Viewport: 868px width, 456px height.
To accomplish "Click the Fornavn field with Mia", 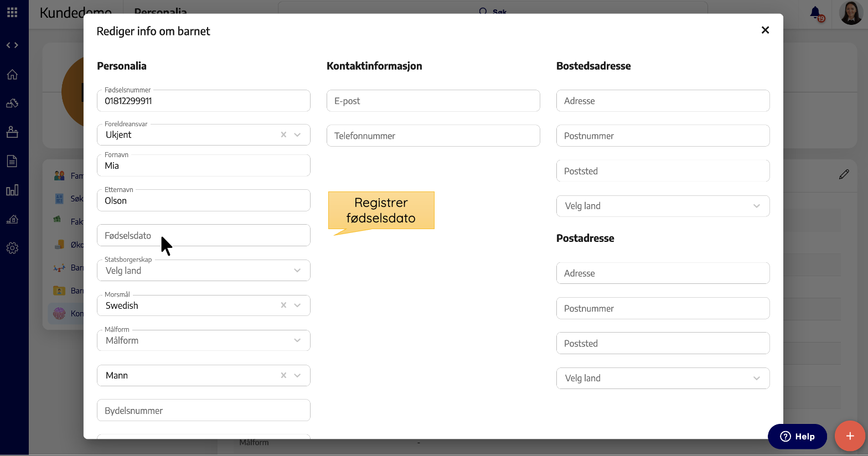I will click(204, 165).
